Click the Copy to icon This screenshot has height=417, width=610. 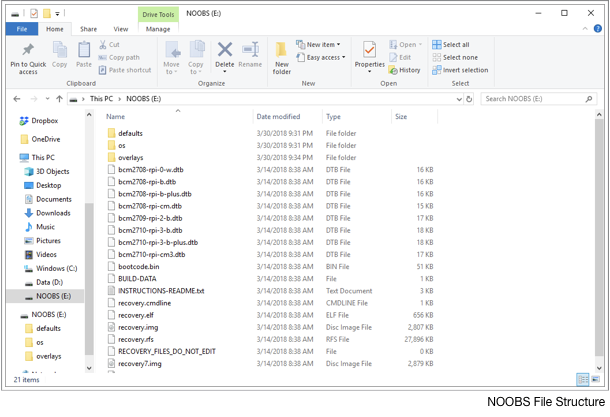point(196,49)
